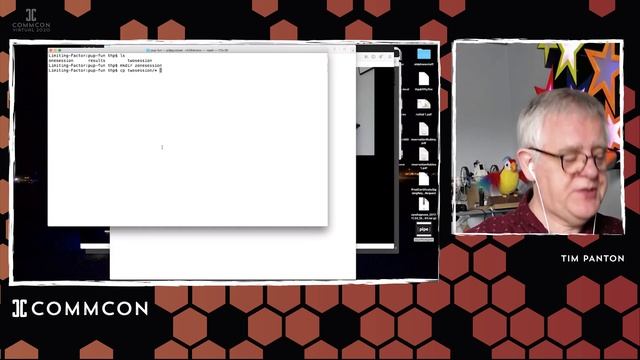Viewport: 640px width, 360px height.
Task: Place the cursor at the 'cp twosession/*' prompt line
Action: click(105, 70)
